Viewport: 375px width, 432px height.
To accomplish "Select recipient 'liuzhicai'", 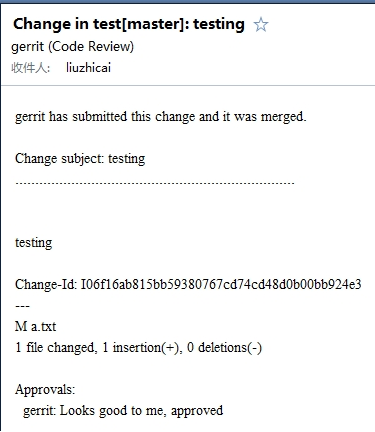I will click(88, 68).
